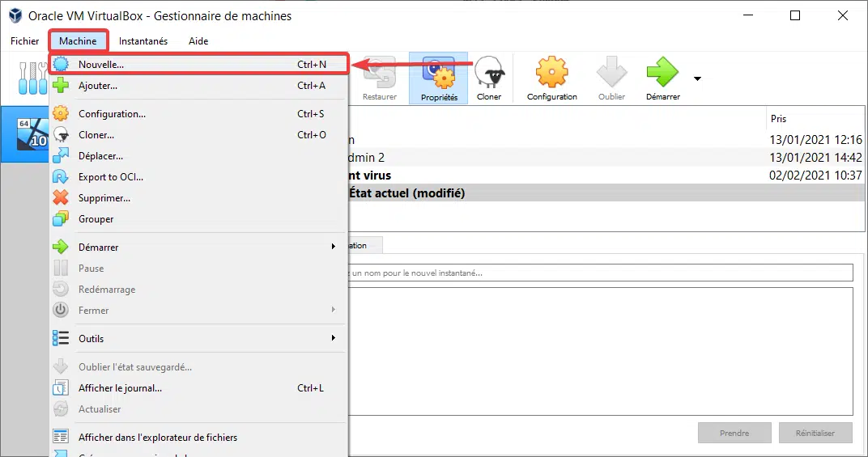
Task: Expand the Démarrer submenu arrow
Action: (334, 246)
